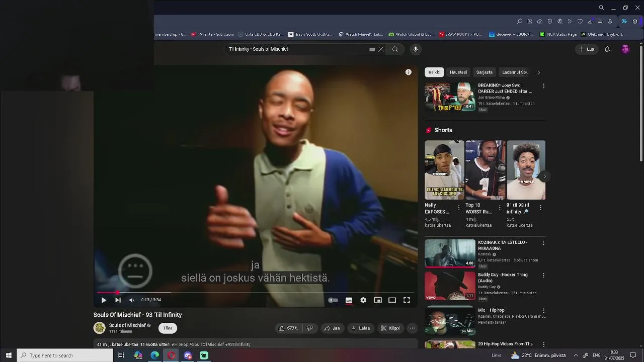The width and height of the screenshot is (644, 362).
Task: Open more actions menu below video
Action: coord(412,328)
